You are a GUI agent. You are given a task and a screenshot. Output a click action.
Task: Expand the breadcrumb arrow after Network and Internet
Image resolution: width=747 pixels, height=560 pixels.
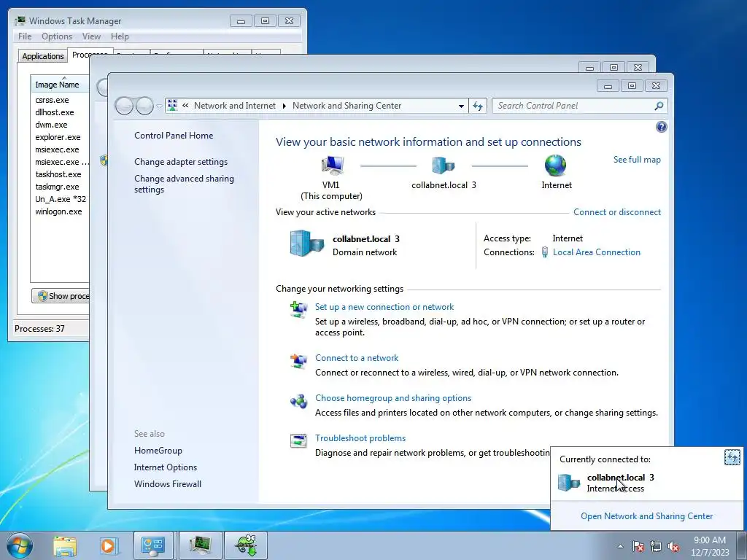[284, 106]
